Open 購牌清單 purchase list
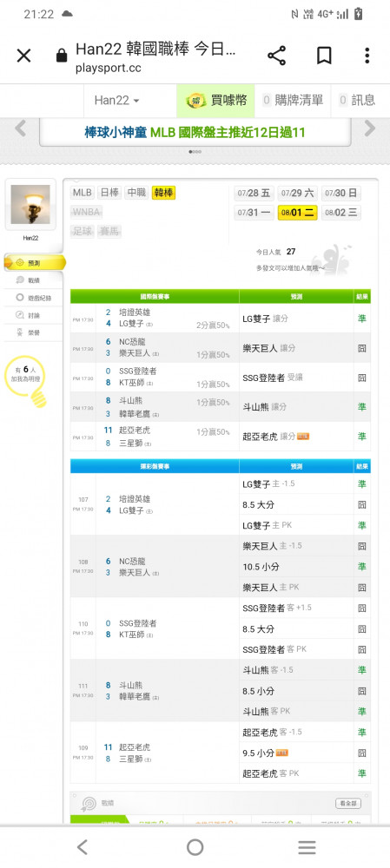The image size is (390, 868). [x=293, y=100]
